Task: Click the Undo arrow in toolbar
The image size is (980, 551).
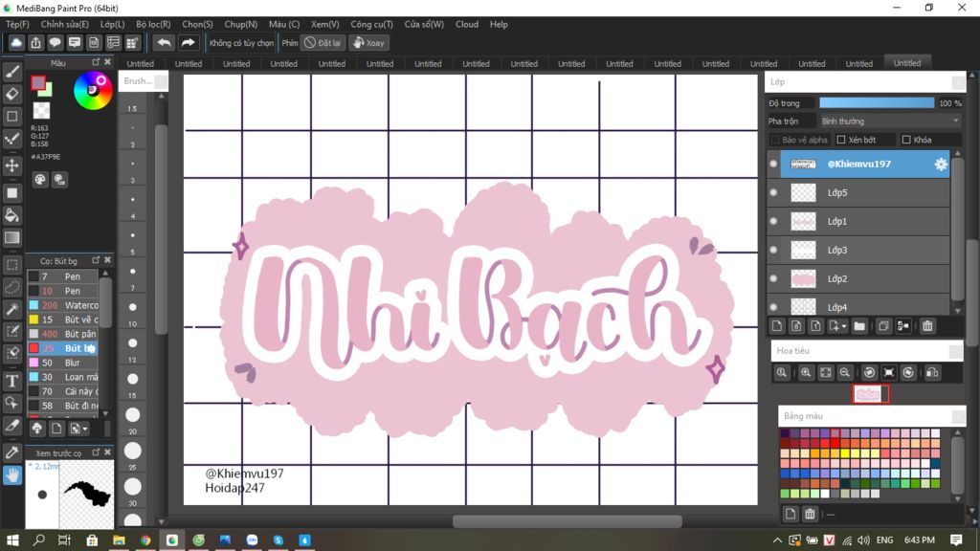Action: click(x=164, y=42)
